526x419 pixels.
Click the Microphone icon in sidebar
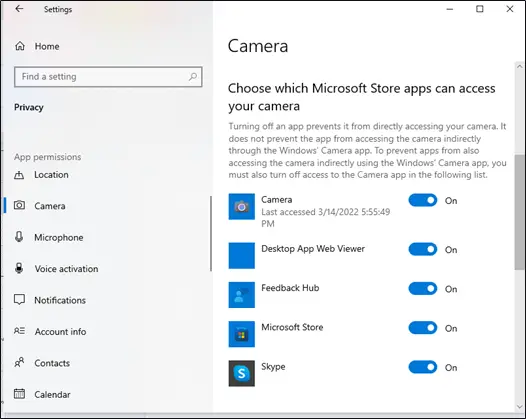point(19,237)
